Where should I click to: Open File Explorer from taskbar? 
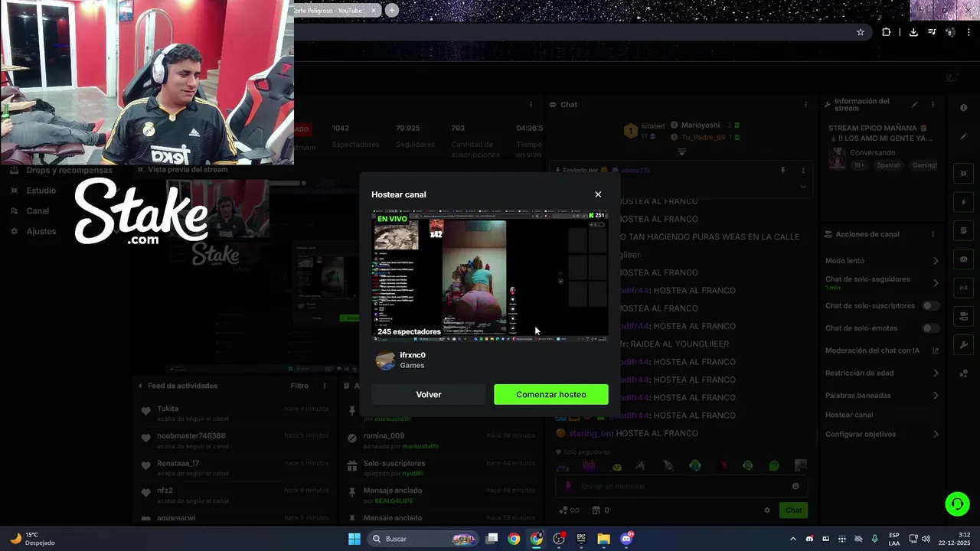click(x=603, y=539)
